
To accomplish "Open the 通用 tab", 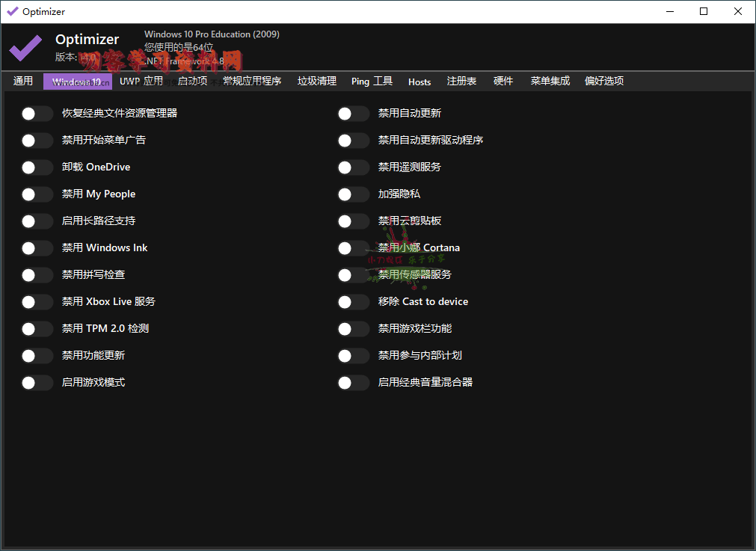I will [23, 81].
